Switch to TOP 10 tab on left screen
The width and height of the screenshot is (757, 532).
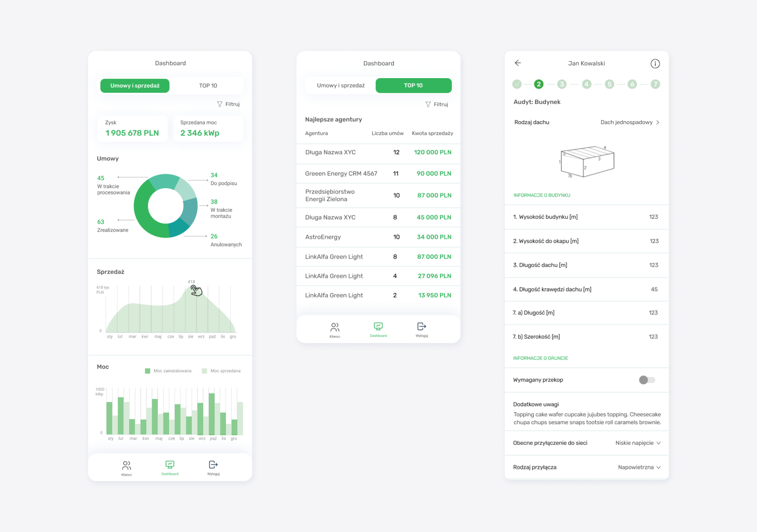coord(208,86)
